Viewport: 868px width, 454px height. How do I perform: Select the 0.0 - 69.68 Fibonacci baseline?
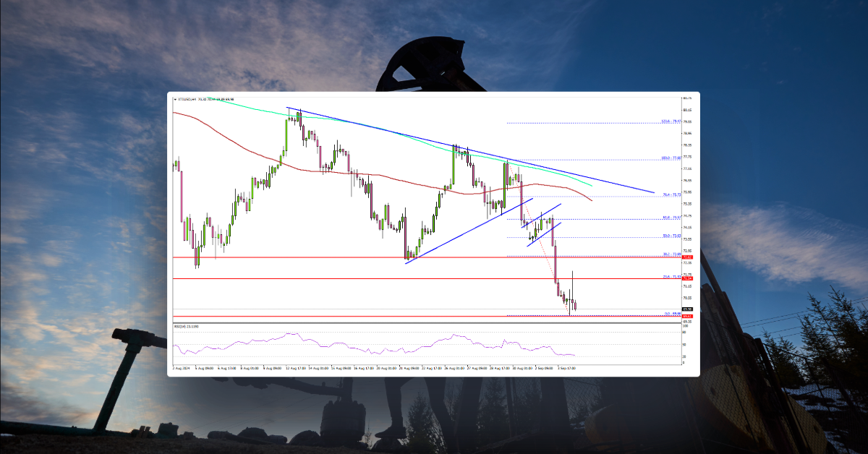tap(671, 312)
